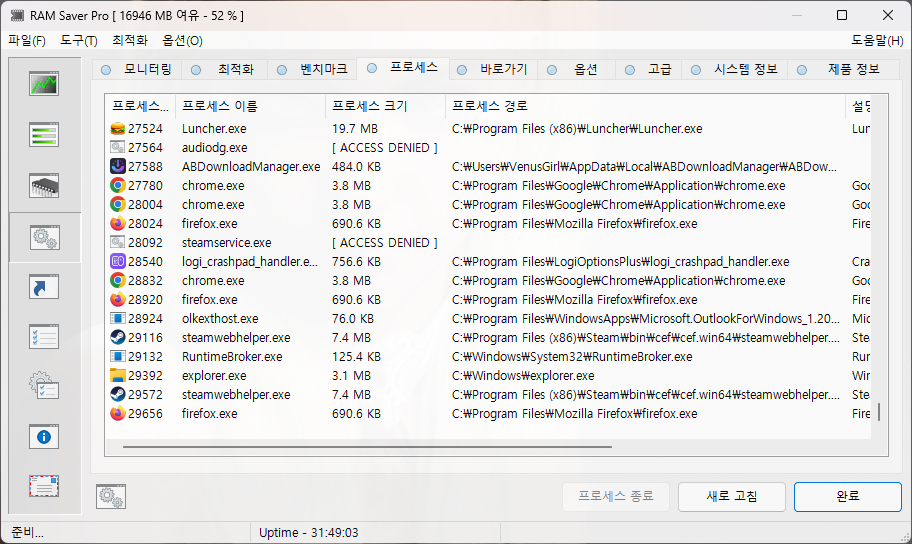Click the Luncher.exe burger icon

[117, 129]
